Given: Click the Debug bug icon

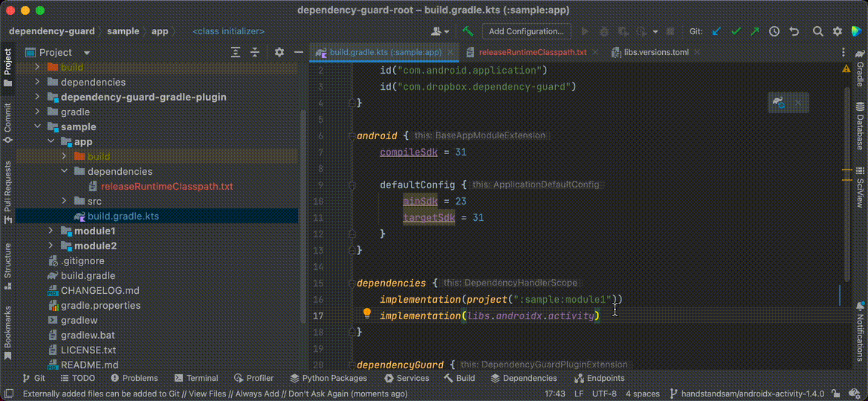Looking at the screenshot, I should coord(604,31).
